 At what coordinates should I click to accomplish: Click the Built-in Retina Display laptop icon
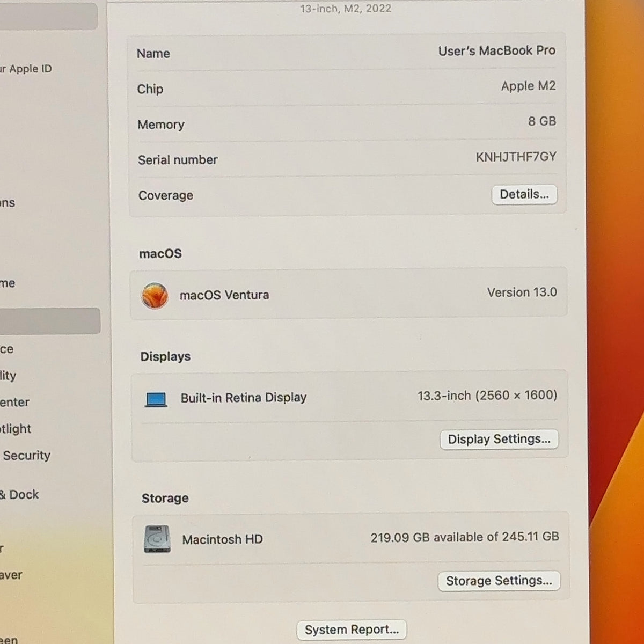point(156,400)
